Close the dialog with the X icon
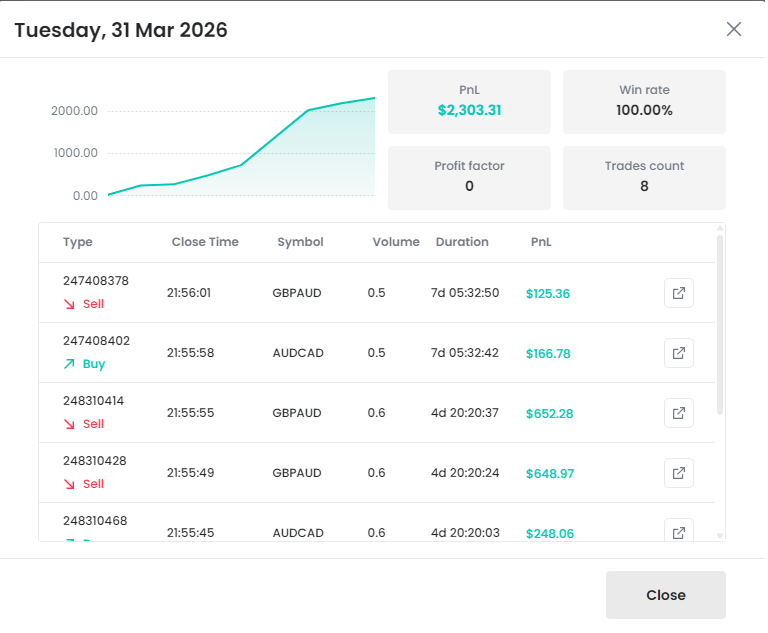 point(734,29)
